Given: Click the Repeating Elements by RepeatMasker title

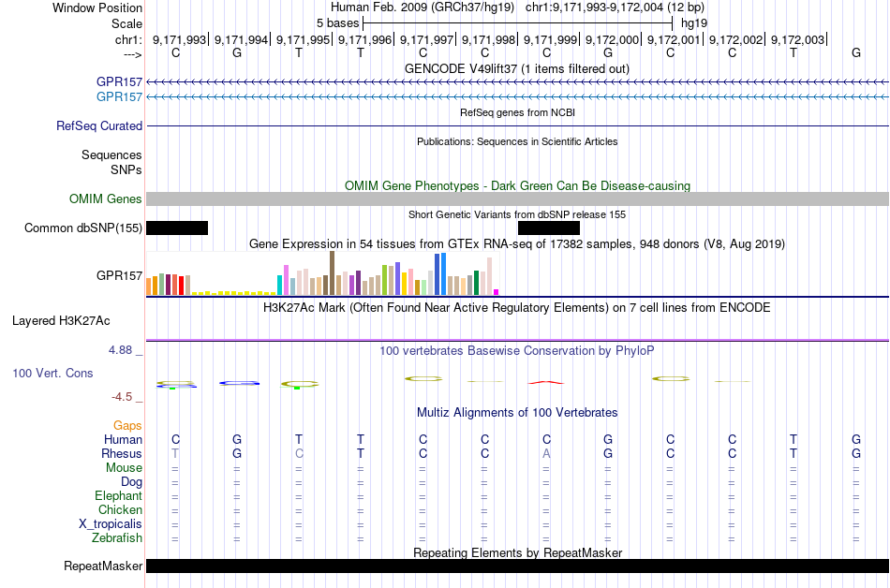Looking at the screenshot, I should click(x=518, y=552).
